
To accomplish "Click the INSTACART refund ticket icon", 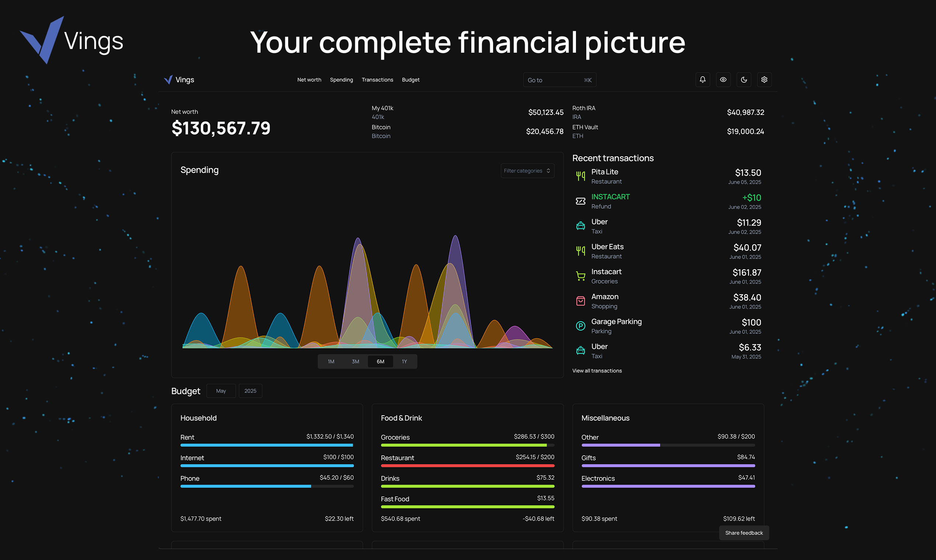I will (580, 201).
